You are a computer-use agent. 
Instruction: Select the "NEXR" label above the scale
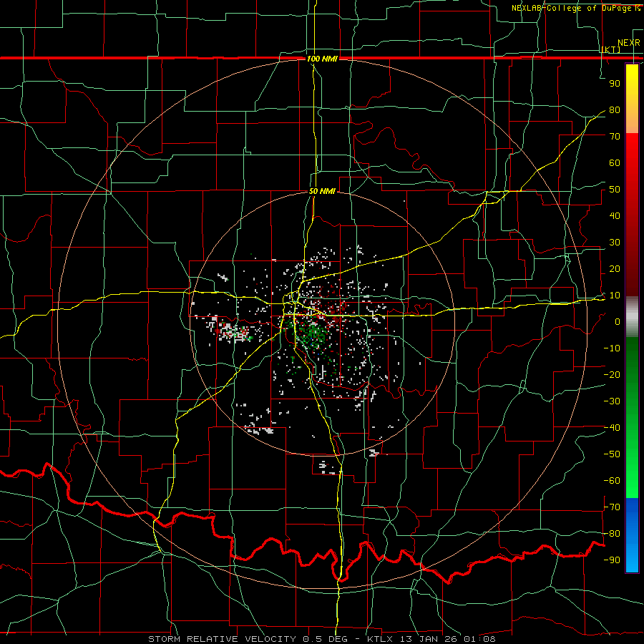click(x=628, y=43)
